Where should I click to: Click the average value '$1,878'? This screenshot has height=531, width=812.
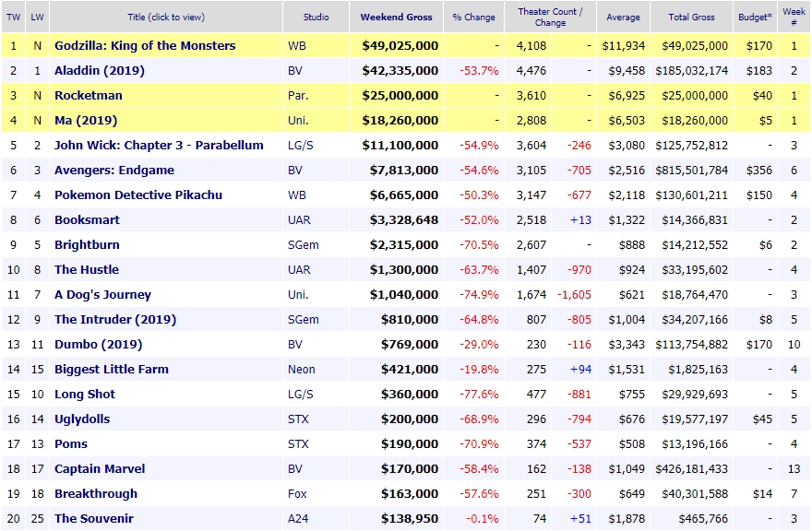coord(627,517)
